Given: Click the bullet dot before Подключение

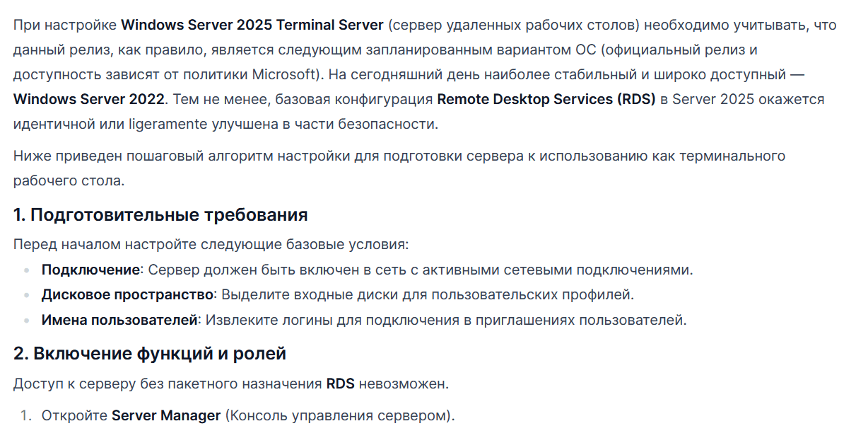Looking at the screenshot, I should pos(27,270).
